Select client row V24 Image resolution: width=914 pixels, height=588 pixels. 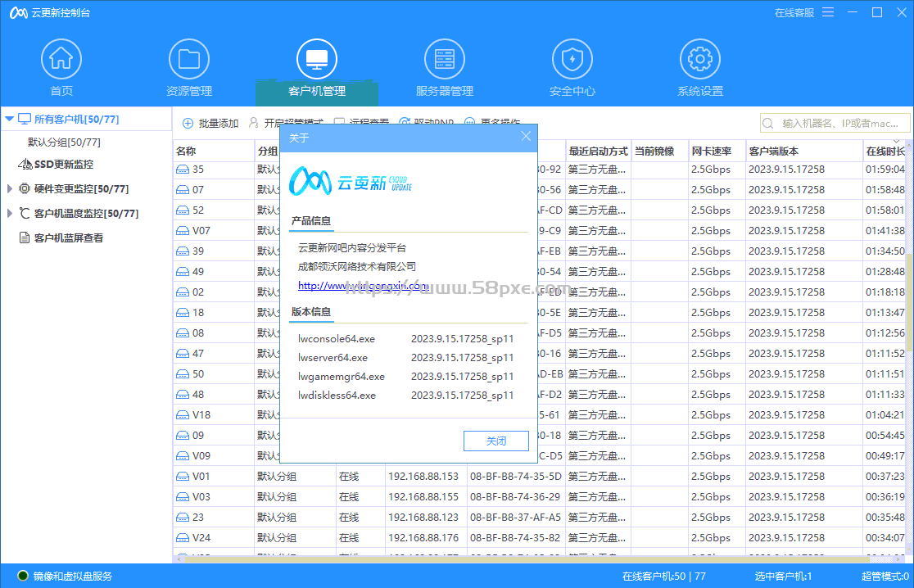coord(540,537)
